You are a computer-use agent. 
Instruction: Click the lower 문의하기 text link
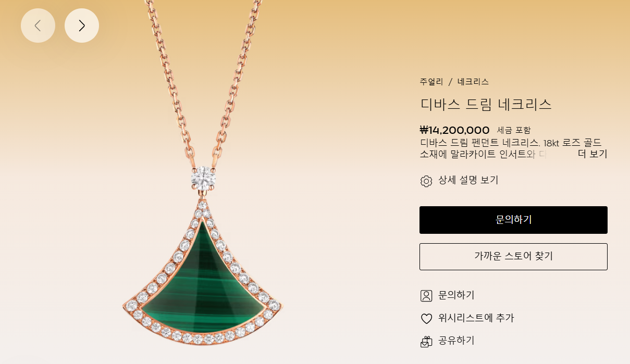coord(456,295)
